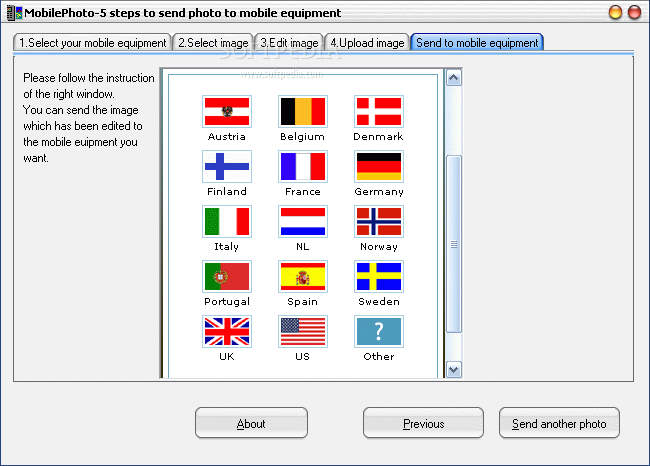Pick the NL (Netherlands) flag
650x466 pixels.
click(303, 222)
